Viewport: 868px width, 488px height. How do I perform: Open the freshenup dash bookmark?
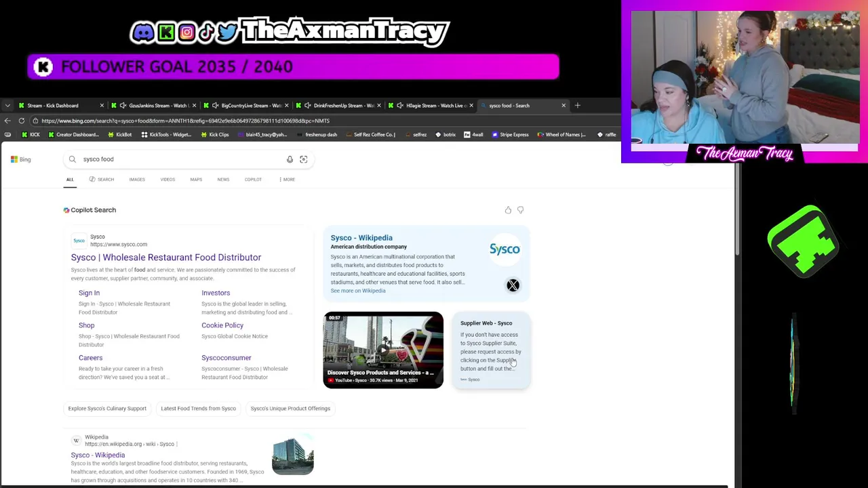pos(317,134)
